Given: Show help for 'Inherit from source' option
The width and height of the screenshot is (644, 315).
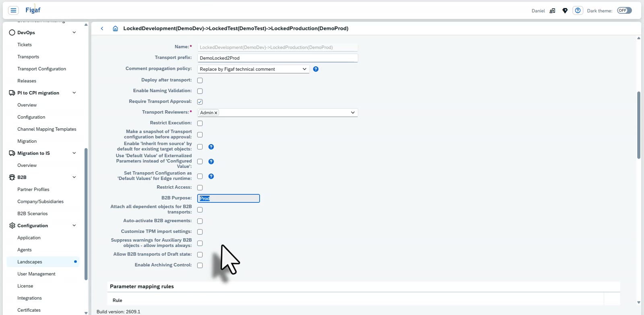Looking at the screenshot, I should (x=211, y=147).
